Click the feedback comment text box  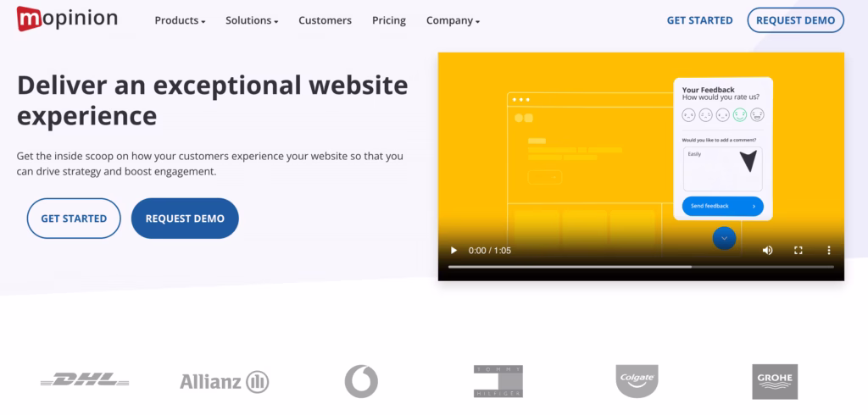(x=722, y=169)
